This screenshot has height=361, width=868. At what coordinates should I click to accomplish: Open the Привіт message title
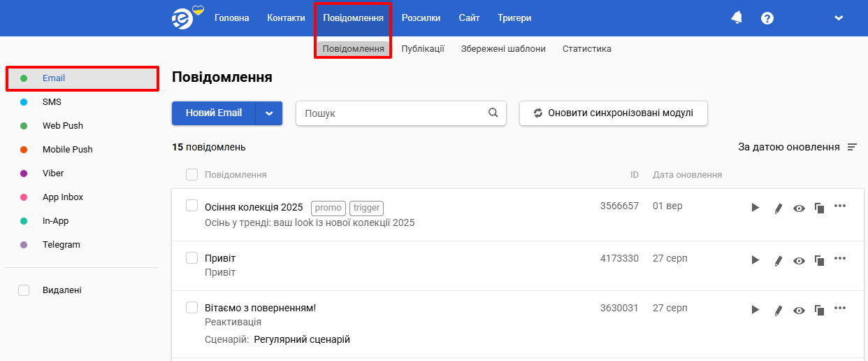coord(220,259)
